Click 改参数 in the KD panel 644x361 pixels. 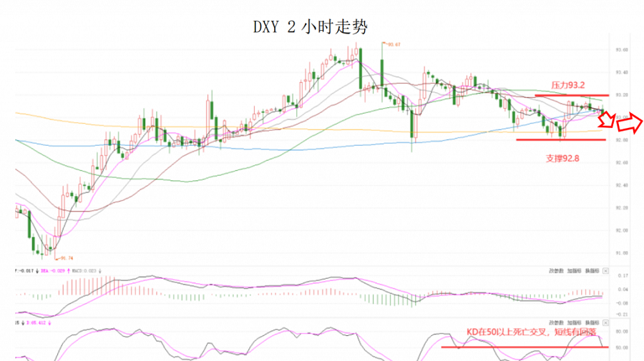[556, 323]
